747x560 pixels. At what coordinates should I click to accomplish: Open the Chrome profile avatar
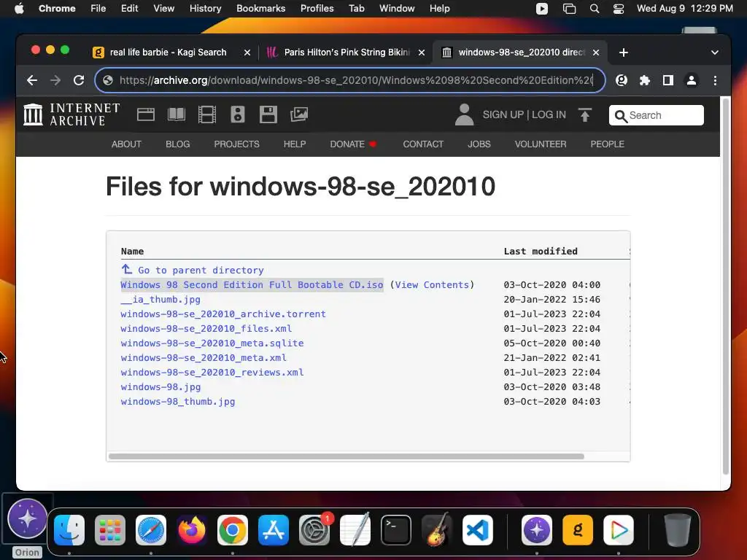pyautogui.click(x=692, y=80)
